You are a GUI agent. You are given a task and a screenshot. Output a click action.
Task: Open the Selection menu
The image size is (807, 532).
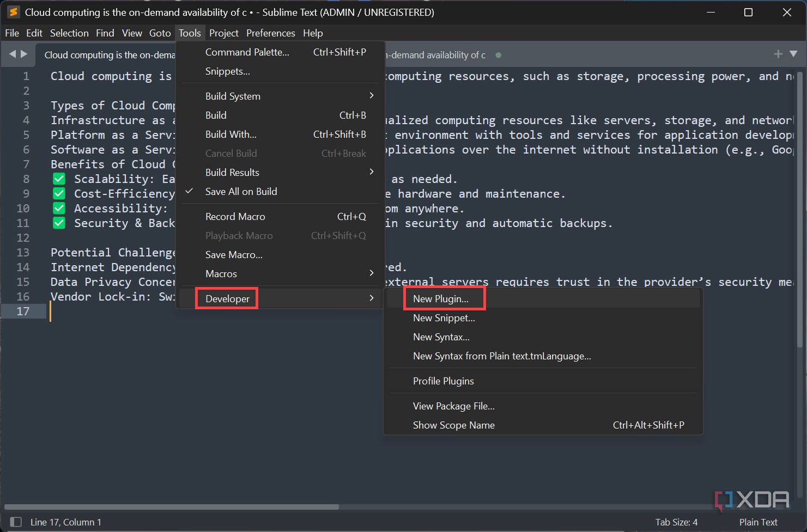click(69, 33)
